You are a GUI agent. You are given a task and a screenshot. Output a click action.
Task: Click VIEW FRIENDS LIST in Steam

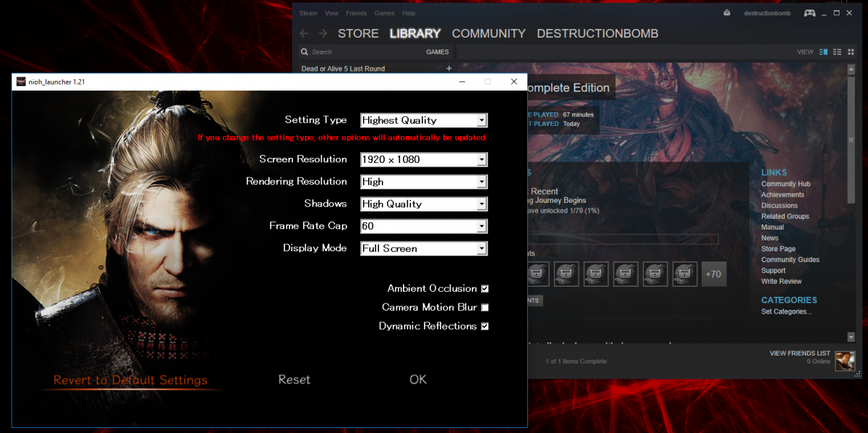[800, 353]
